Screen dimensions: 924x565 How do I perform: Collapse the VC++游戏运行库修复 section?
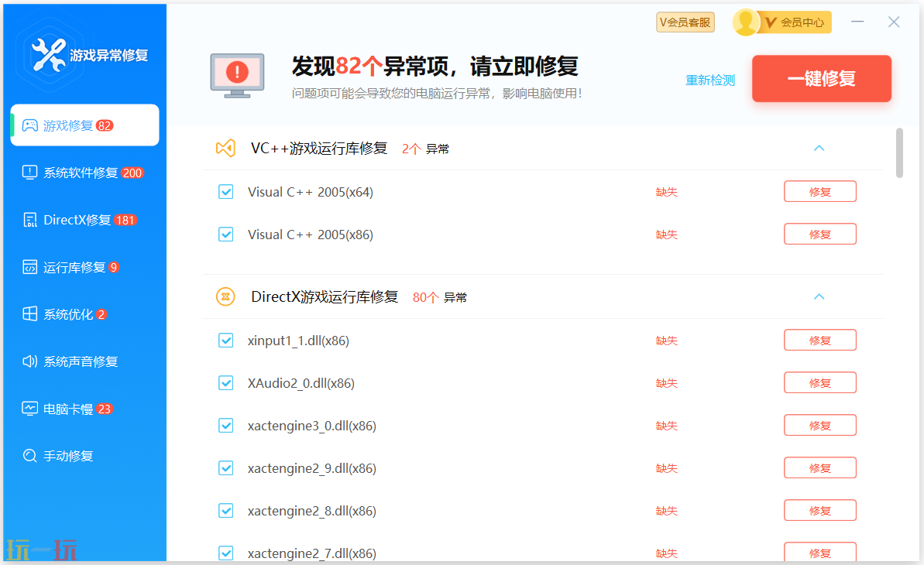(x=819, y=148)
